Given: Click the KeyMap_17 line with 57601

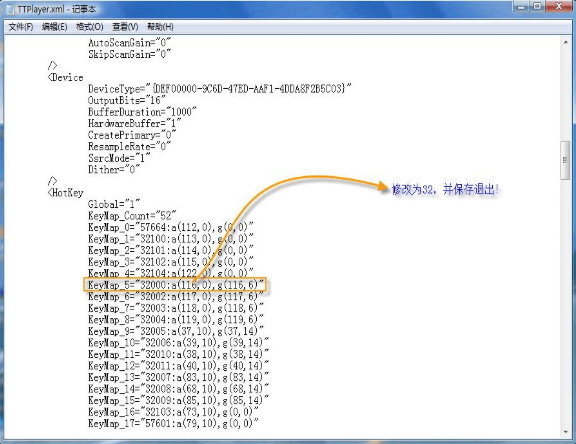Looking at the screenshot, I should [x=173, y=423].
